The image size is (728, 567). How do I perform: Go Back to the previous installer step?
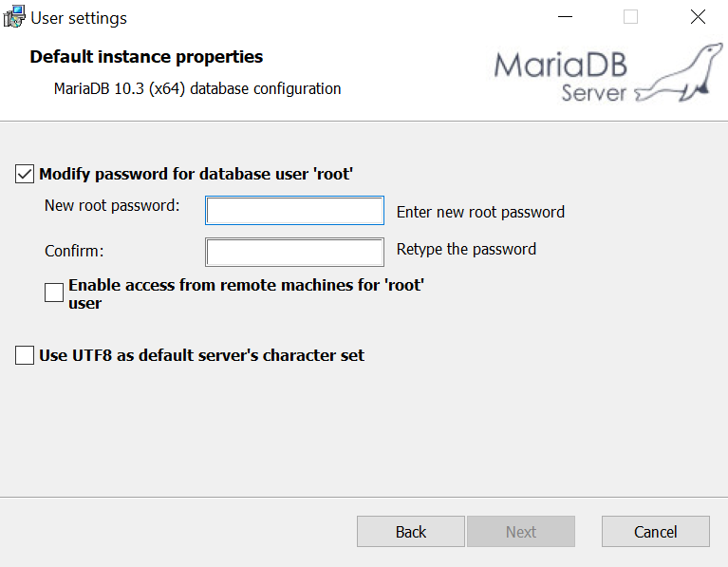(x=411, y=531)
